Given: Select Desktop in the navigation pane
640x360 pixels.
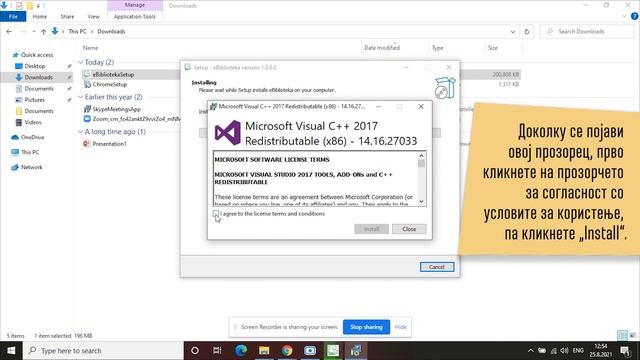Looking at the screenshot, I should (35, 66).
